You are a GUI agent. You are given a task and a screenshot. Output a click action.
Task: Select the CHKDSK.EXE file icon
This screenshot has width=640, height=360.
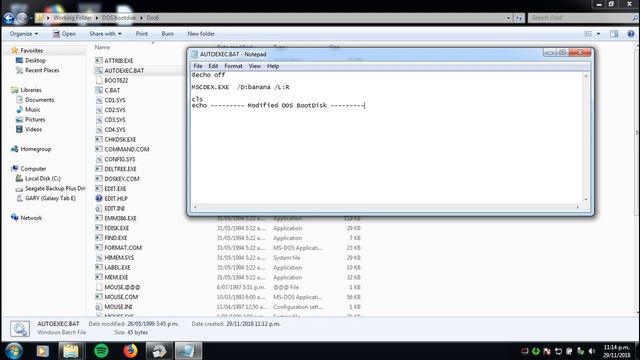pos(99,139)
